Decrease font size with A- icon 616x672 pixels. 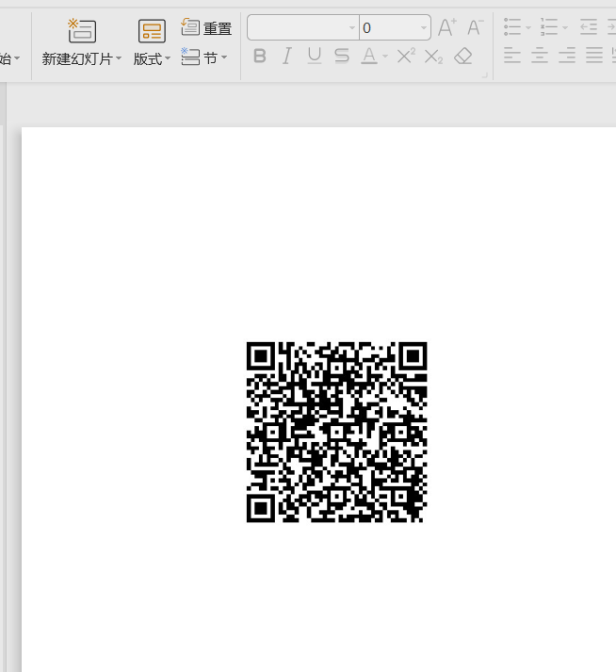475,27
